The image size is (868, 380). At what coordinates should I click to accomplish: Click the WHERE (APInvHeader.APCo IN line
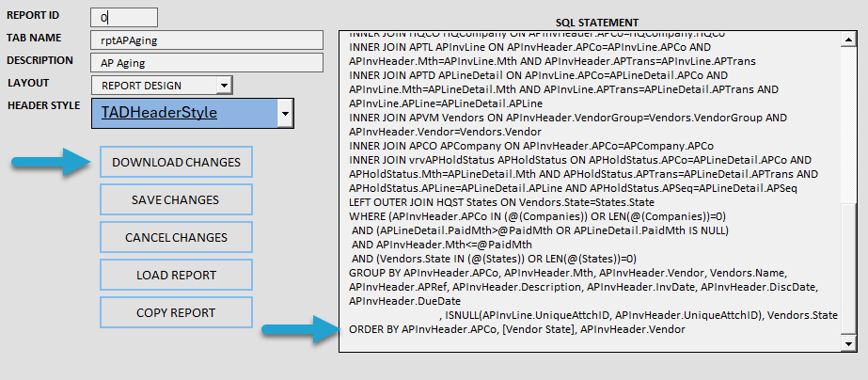[537, 216]
